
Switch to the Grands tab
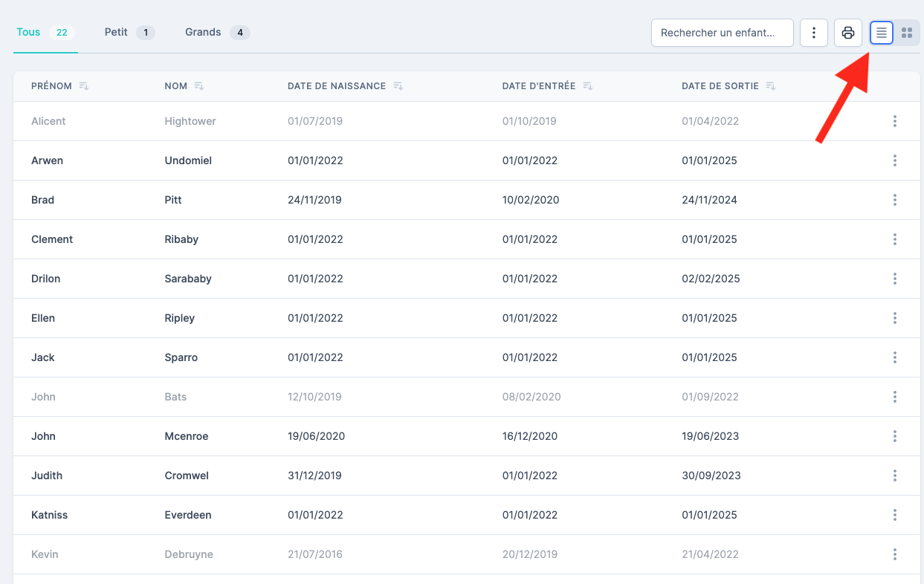[x=204, y=33]
